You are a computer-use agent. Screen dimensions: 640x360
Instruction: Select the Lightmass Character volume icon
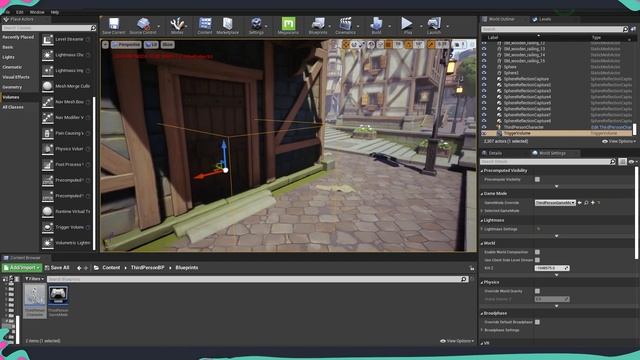pyautogui.click(x=47, y=55)
